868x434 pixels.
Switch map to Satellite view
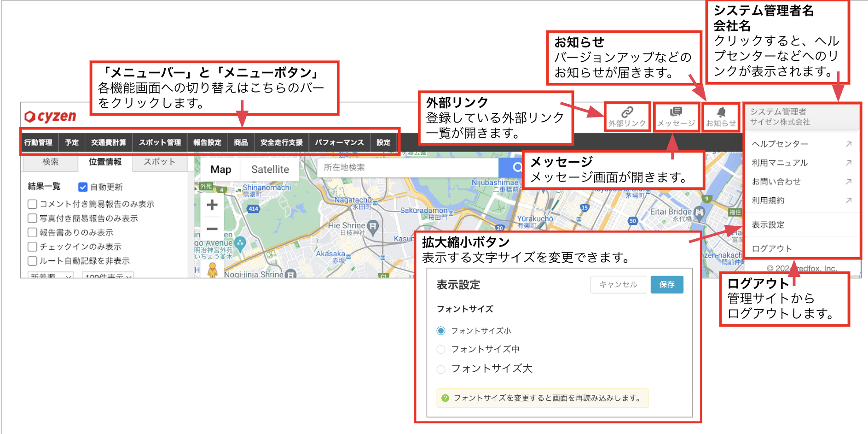[x=270, y=170]
